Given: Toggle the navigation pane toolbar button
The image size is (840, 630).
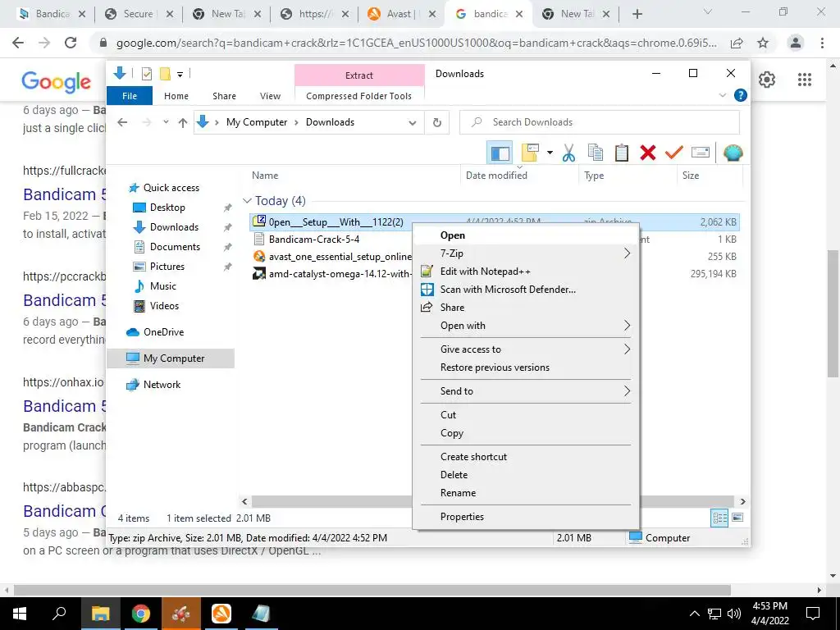Looking at the screenshot, I should click(500, 153).
